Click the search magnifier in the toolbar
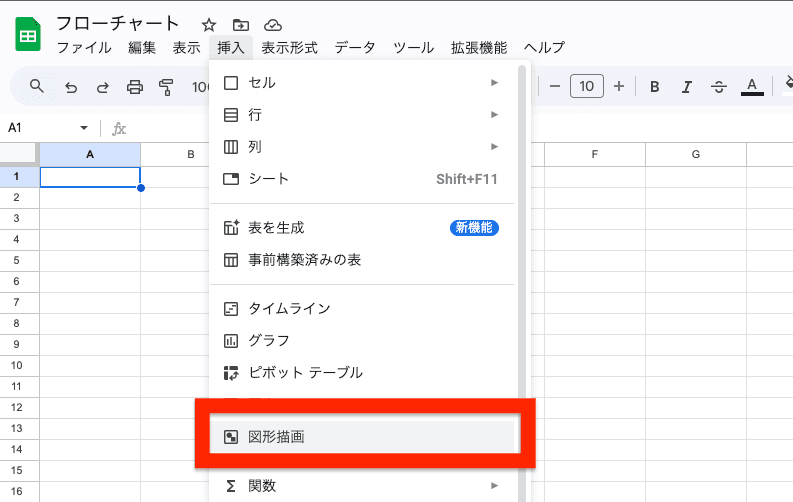This screenshot has height=502, width=793. 37,87
